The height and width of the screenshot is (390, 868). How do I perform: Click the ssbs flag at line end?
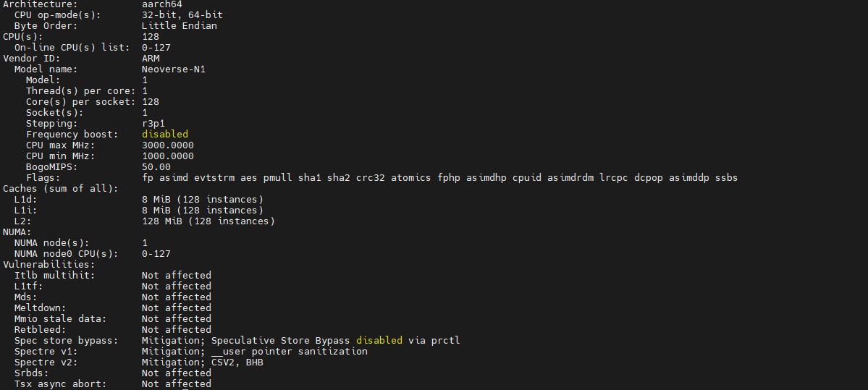(x=726, y=178)
